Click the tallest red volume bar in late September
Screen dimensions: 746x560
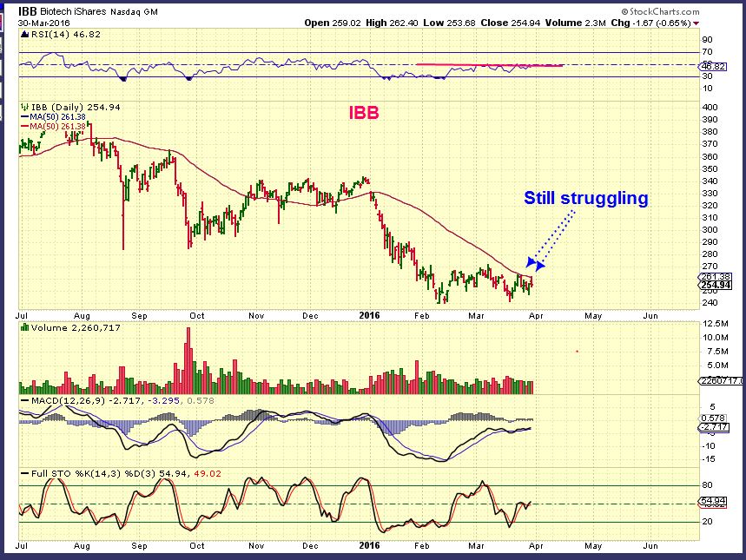click(x=188, y=360)
